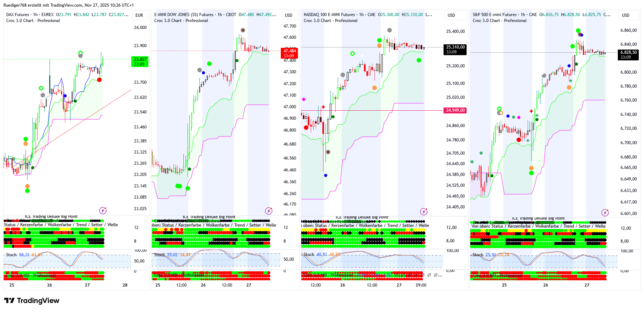644x311 pixels.
Task: Click the pink 24.949,00 price level label
Action: pyautogui.click(x=455, y=110)
